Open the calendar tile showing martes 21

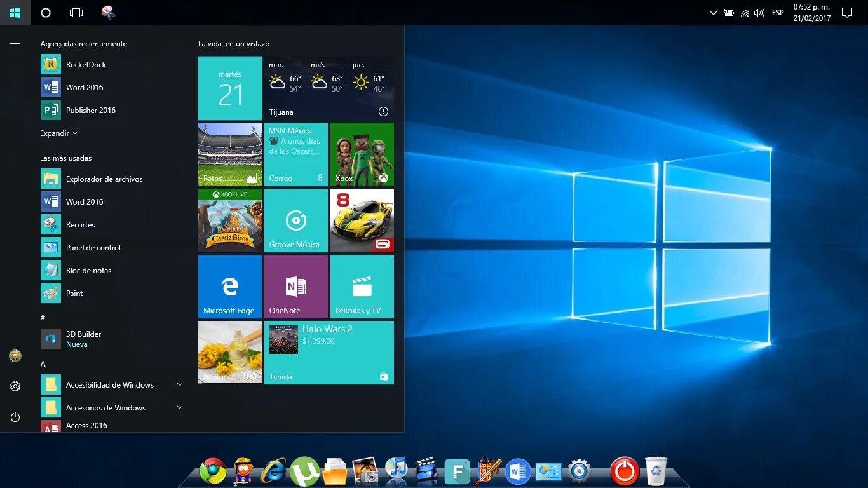coord(230,88)
